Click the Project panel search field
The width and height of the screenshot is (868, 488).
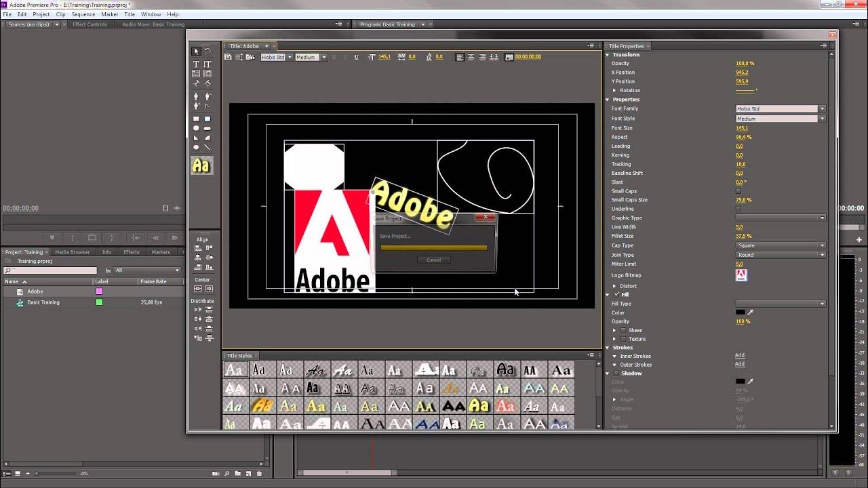pos(50,270)
